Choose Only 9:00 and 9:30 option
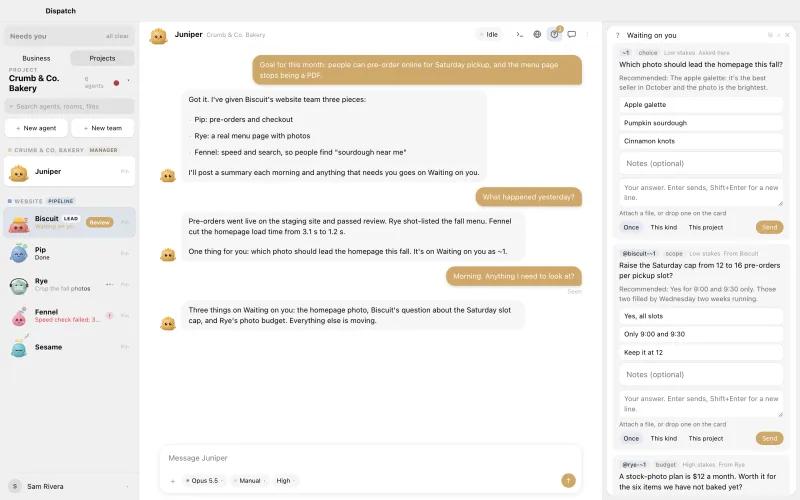This screenshot has width=800, height=500. coord(701,334)
